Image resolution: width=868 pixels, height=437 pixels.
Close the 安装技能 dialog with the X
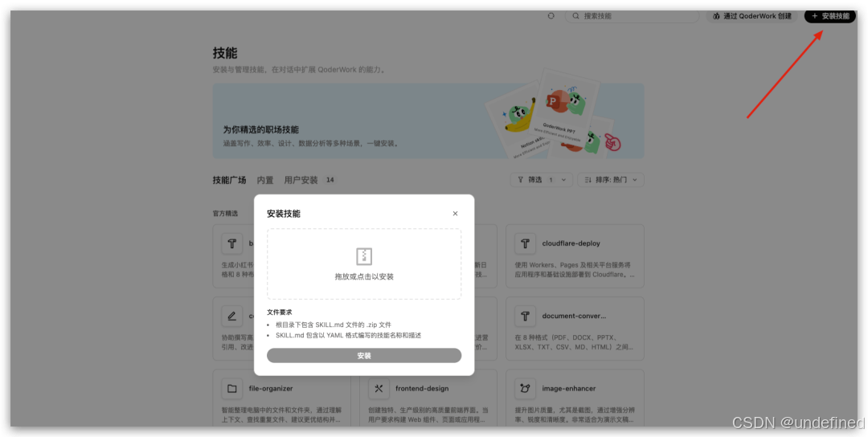click(x=455, y=214)
